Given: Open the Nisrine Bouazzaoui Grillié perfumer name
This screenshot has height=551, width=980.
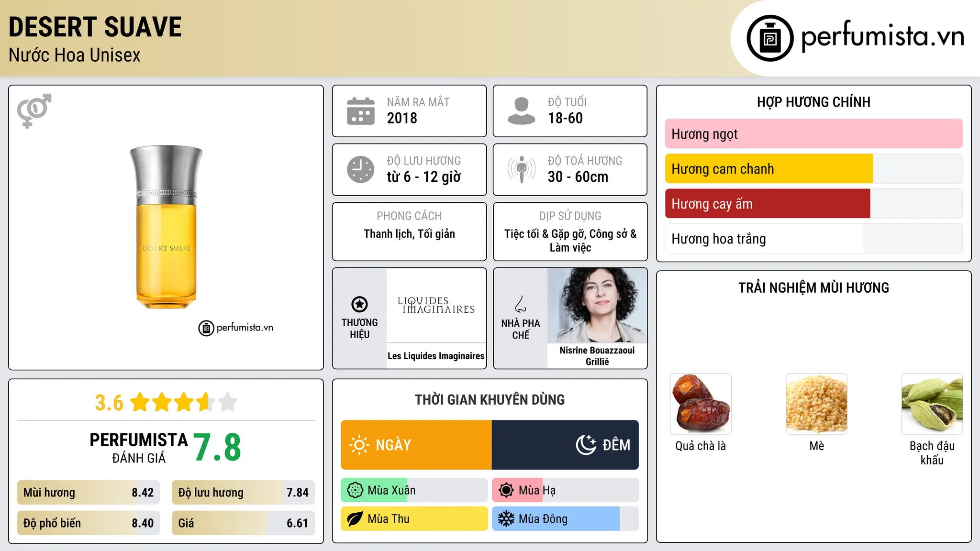Looking at the screenshot, I should tap(597, 356).
